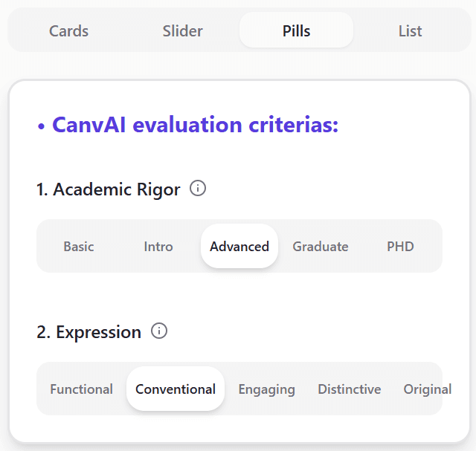Viewport: 476px width, 451px height.
Task: Click the purple bullet before CanvAI heading
Action: pyautogui.click(x=42, y=126)
